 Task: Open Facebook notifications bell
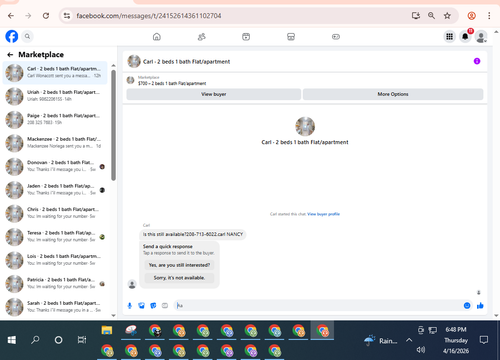(465, 37)
